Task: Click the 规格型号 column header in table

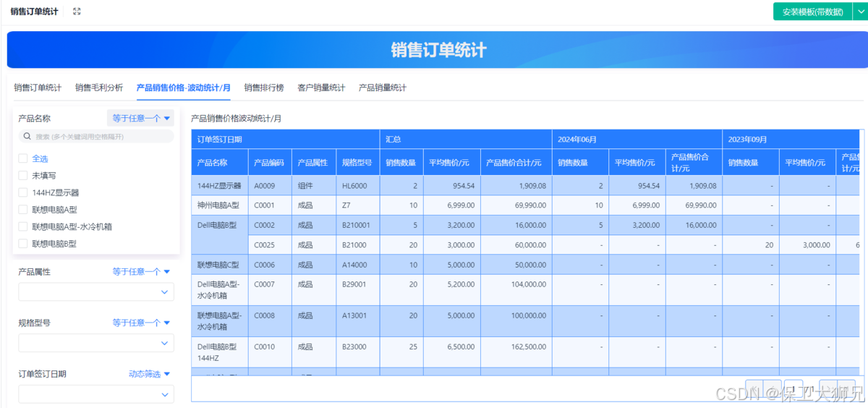Action: (358, 163)
